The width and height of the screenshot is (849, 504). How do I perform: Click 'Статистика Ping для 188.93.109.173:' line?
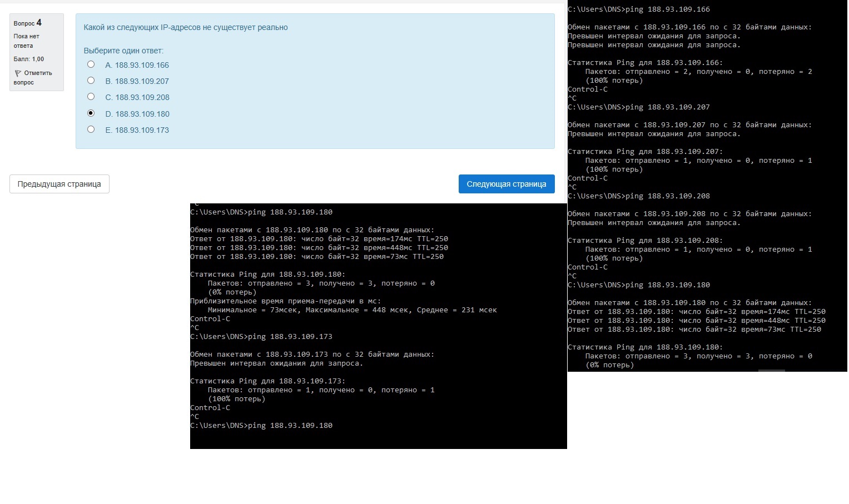coord(267,381)
